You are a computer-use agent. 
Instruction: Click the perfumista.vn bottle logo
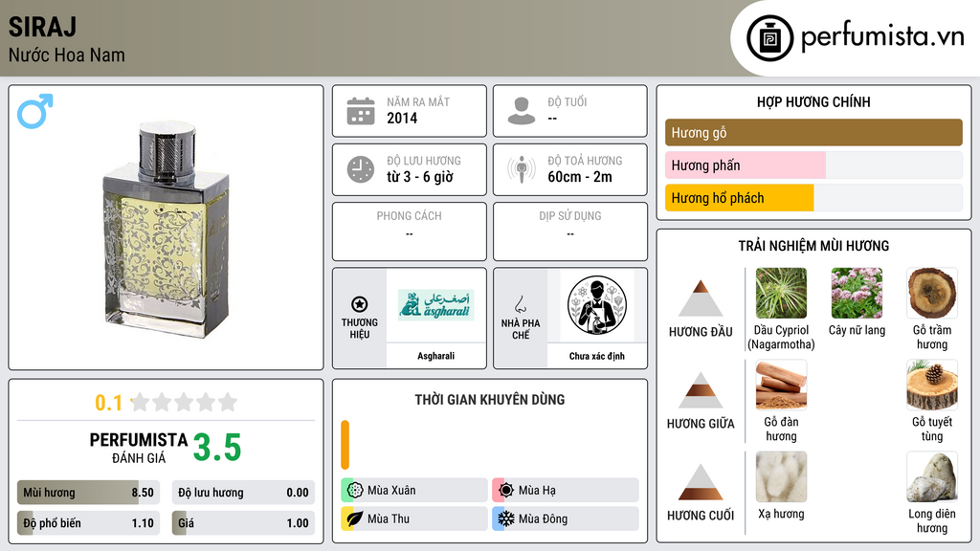point(770,38)
